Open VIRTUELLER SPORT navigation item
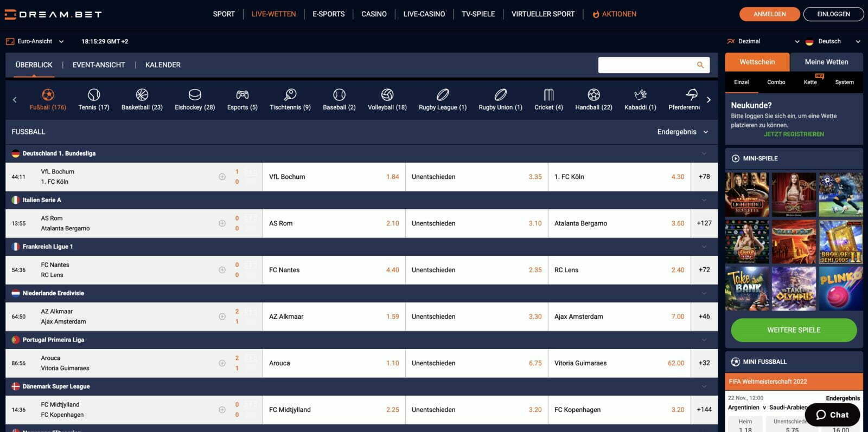The height and width of the screenshot is (432, 868). [543, 14]
